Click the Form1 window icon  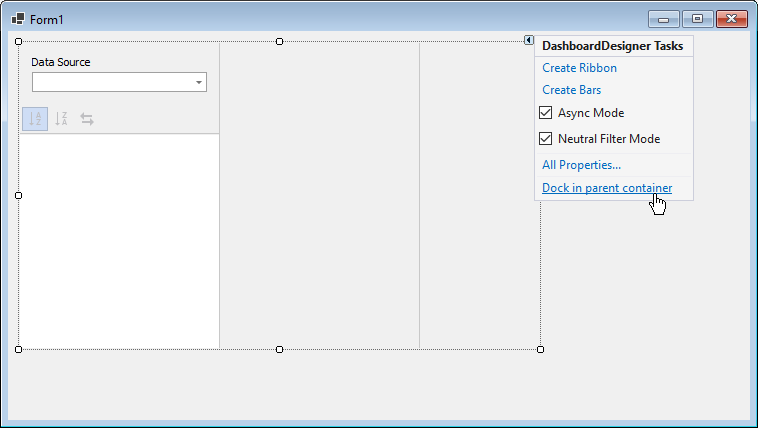(18, 19)
